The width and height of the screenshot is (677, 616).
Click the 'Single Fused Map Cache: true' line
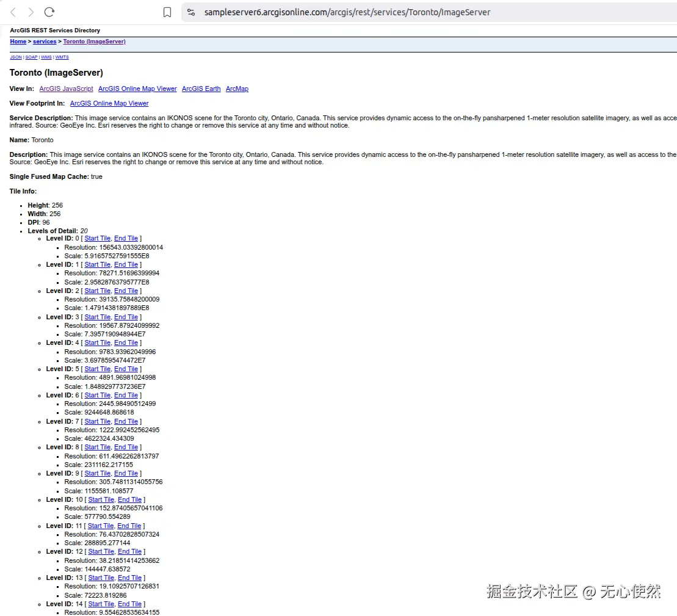coord(56,176)
